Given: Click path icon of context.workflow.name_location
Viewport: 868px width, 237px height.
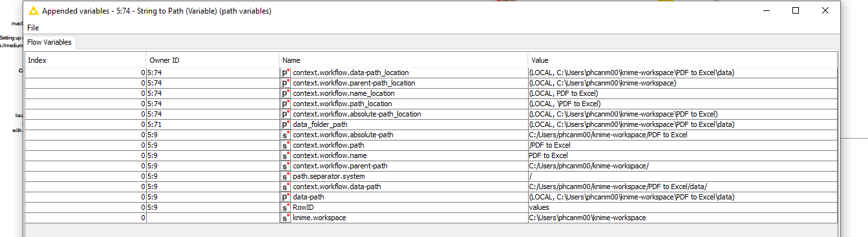Looking at the screenshot, I should click(286, 93).
